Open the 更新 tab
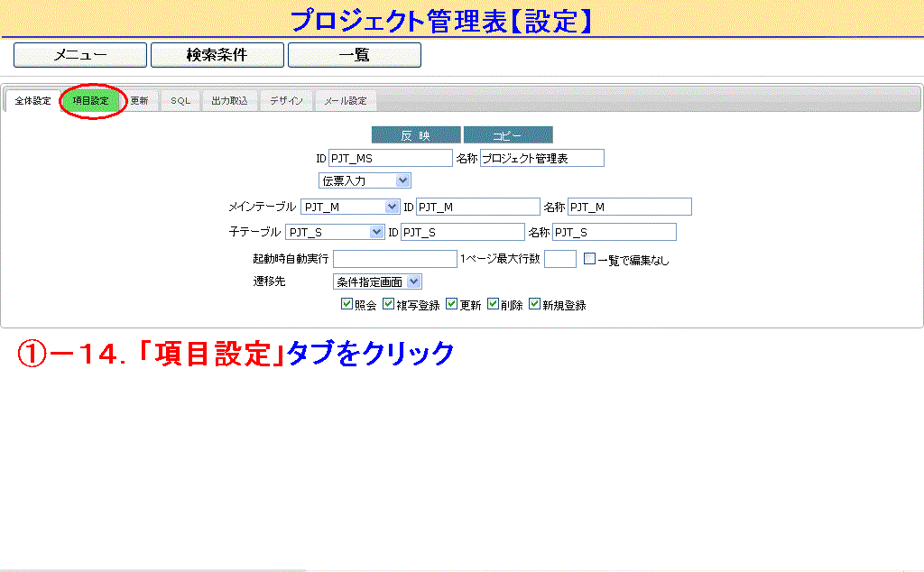Screen dimensions: 924x572 (139, 101)
